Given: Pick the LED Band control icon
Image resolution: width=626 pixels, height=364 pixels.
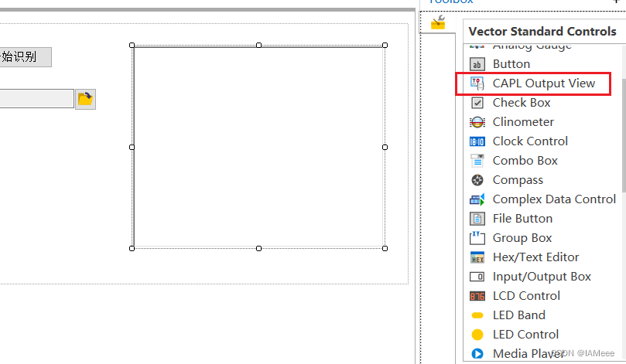Looking at the screenshot, I should tap(477, 315).
